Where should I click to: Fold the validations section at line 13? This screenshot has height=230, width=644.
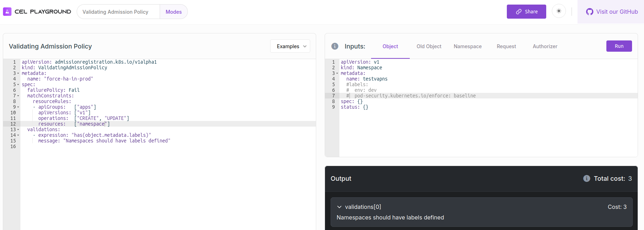(18, 130)
